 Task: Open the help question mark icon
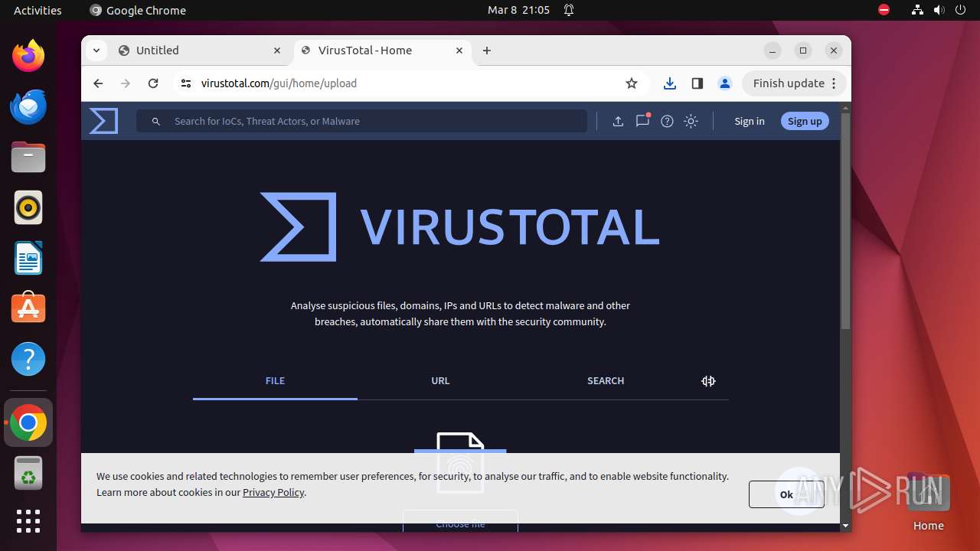(667, 121)
